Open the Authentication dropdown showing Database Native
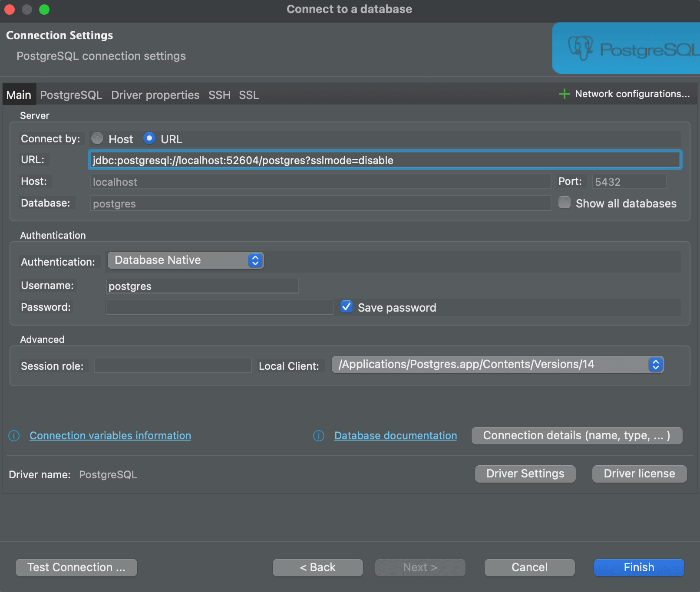The height and width of the screenshot is (592, 700). pos(185,260)
